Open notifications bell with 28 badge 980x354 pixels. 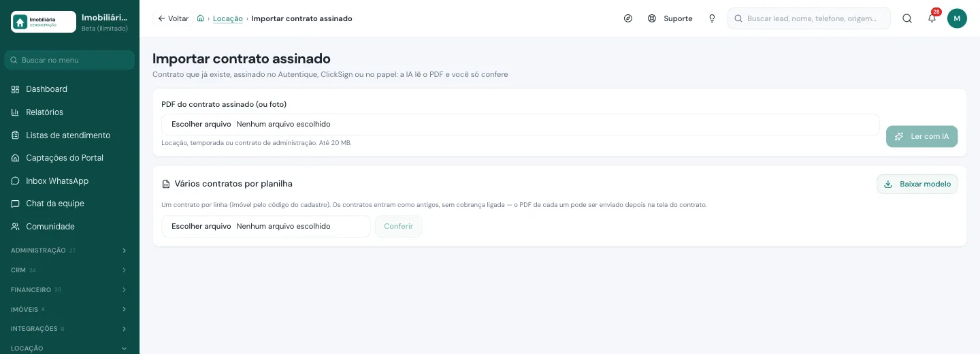(932, 18)
